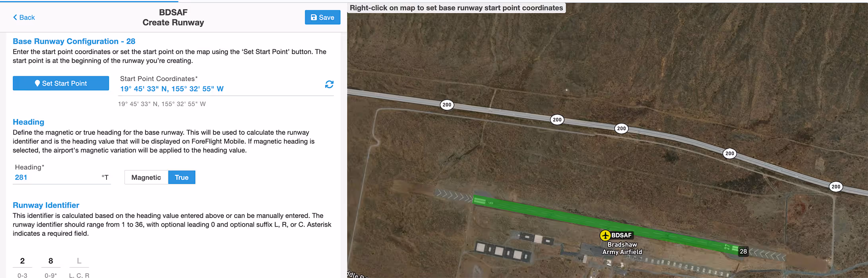Viewport: 868px width, 278px height.
Task: Click the runway suffix L field
Action: click(79, 261)
